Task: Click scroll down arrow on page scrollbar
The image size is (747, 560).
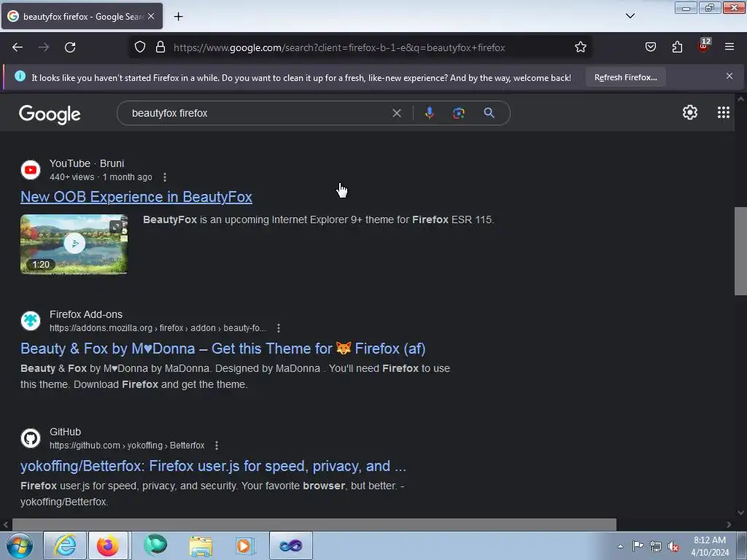Action: [740, 513]
